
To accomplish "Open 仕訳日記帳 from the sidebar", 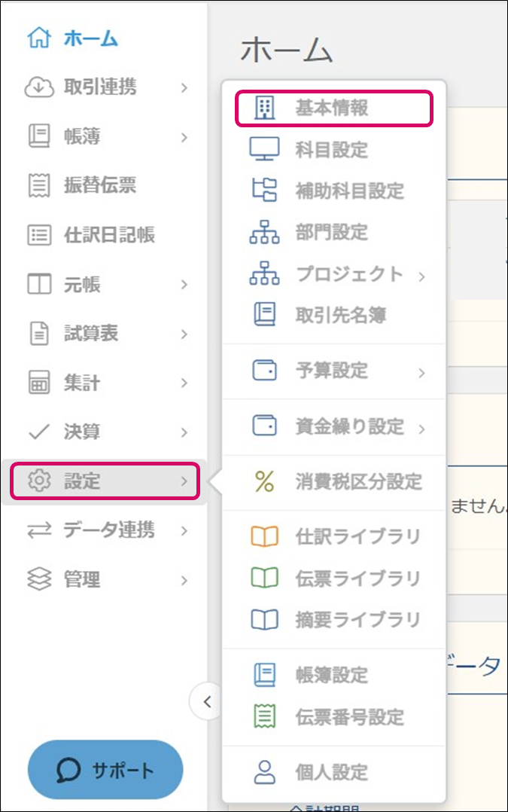I will [108, 235].
